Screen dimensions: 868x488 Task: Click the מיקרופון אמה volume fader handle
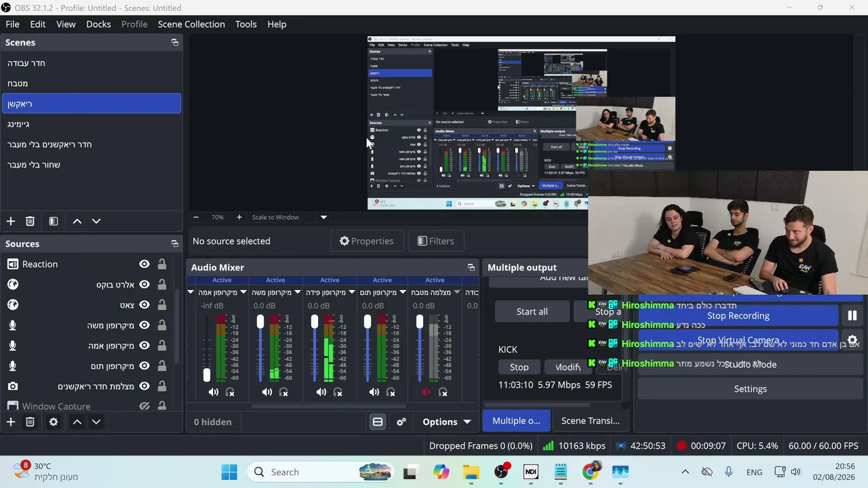(207, 375)
